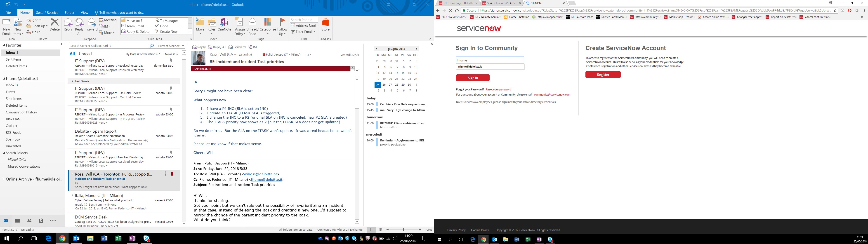This screenshot has height=244, width=868.
Task: Collapse the Favorites folder group
Action: pyautogui.click(x=4, y=45)
